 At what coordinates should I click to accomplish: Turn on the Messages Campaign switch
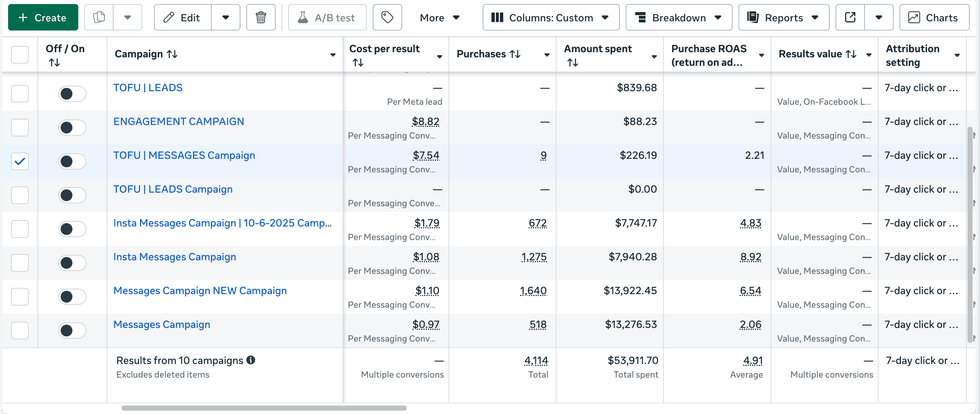coord(72,330)
